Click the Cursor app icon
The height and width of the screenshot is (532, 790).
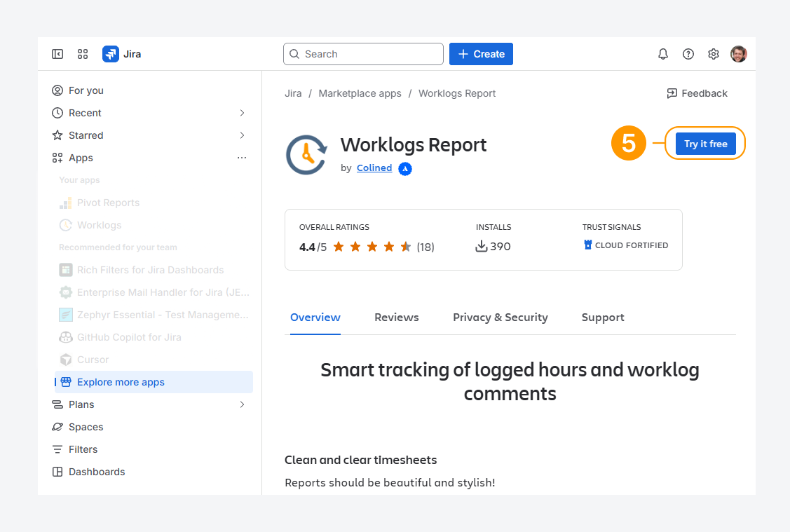point(65,360)
